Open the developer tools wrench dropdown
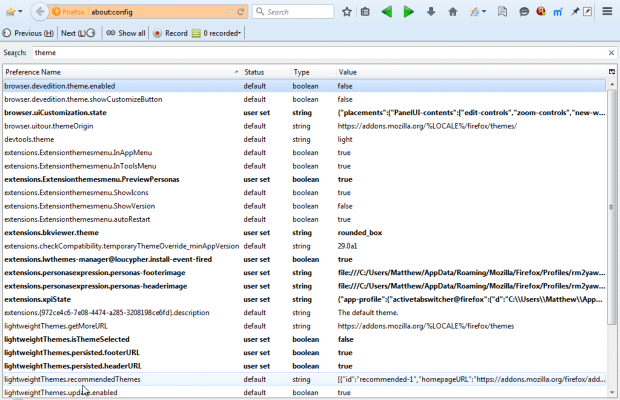 [478, 12]
